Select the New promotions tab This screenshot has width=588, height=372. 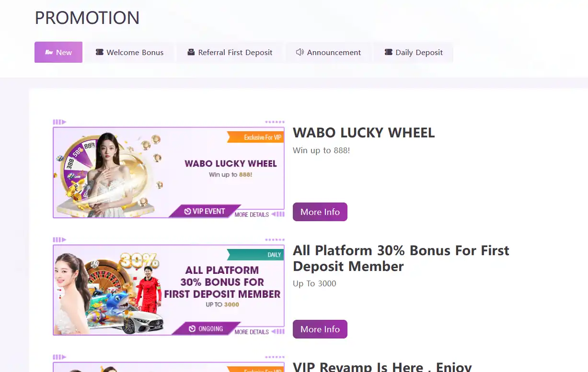[x=58, y=52]
